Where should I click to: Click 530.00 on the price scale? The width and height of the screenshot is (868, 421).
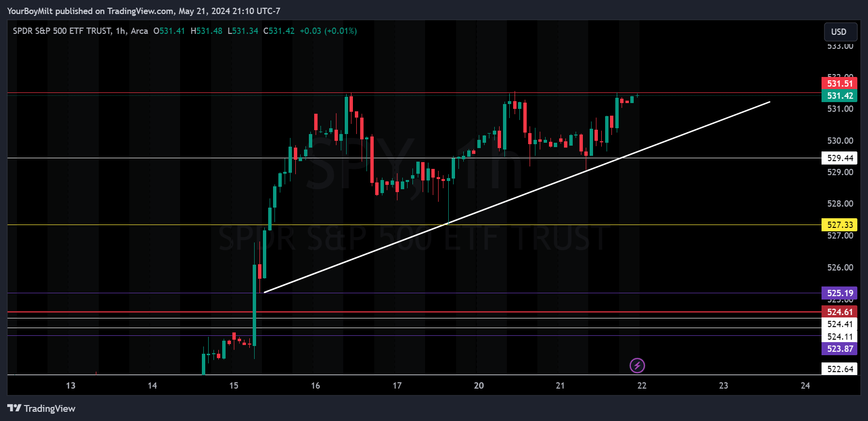840,141
